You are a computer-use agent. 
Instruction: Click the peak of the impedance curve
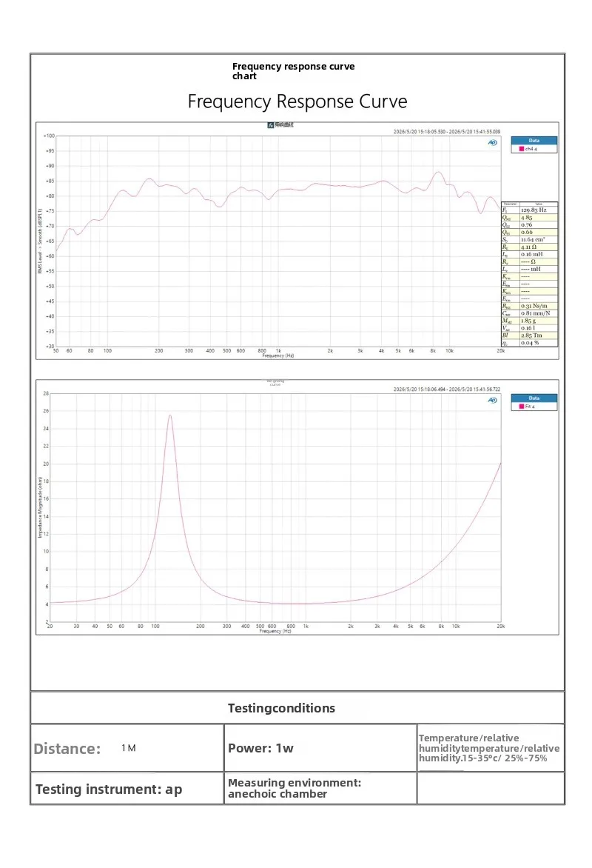pos(170,415)
